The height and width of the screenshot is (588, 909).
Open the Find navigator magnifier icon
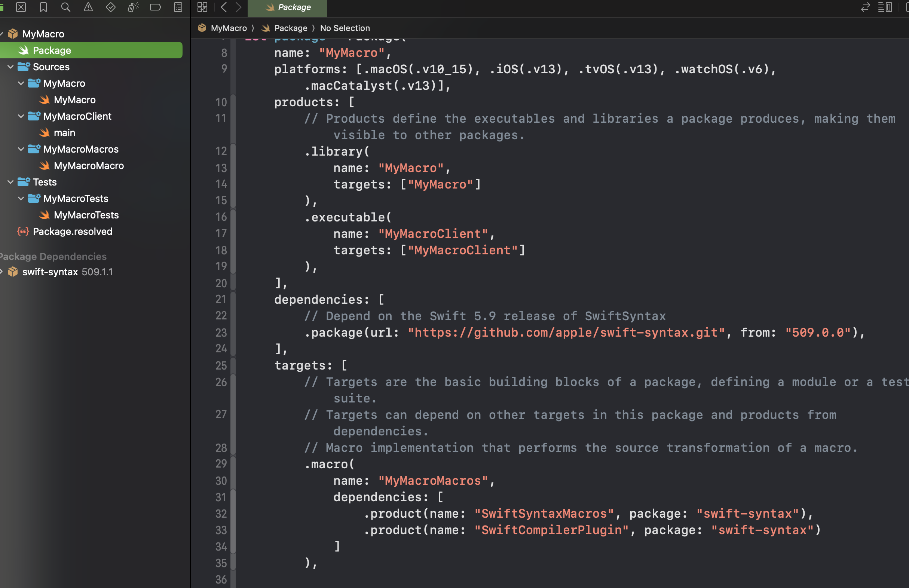point(66,7)
